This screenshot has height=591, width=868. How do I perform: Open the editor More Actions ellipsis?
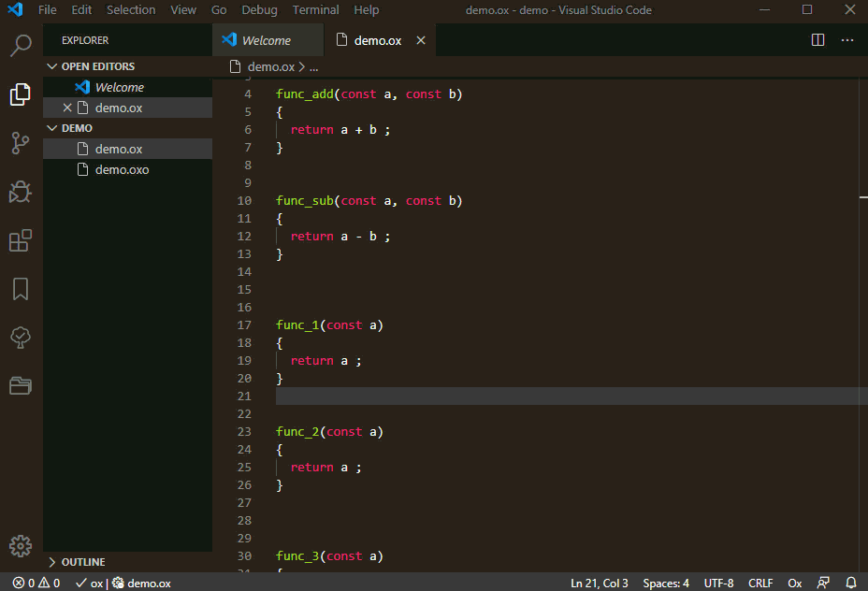coord(847,40)
